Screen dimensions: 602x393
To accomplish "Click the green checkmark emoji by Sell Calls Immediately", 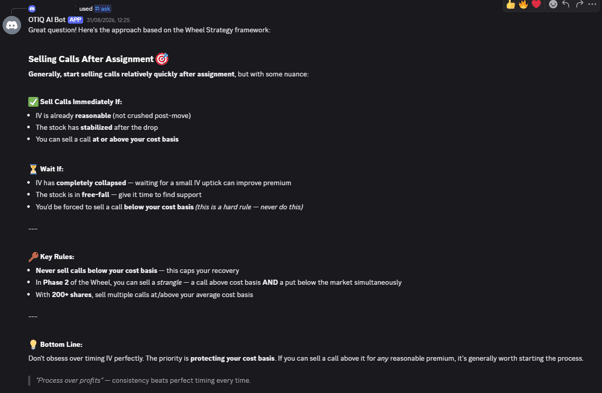I will tap(33, 102).
